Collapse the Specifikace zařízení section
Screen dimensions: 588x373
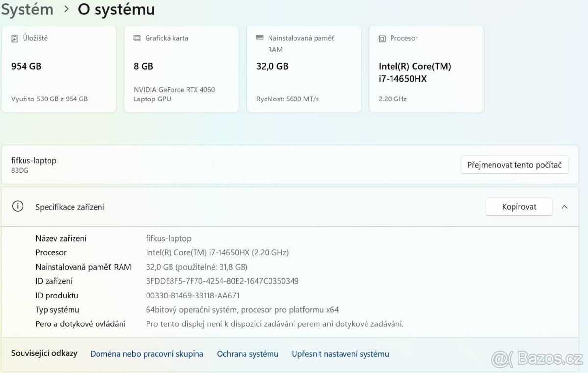564,206
